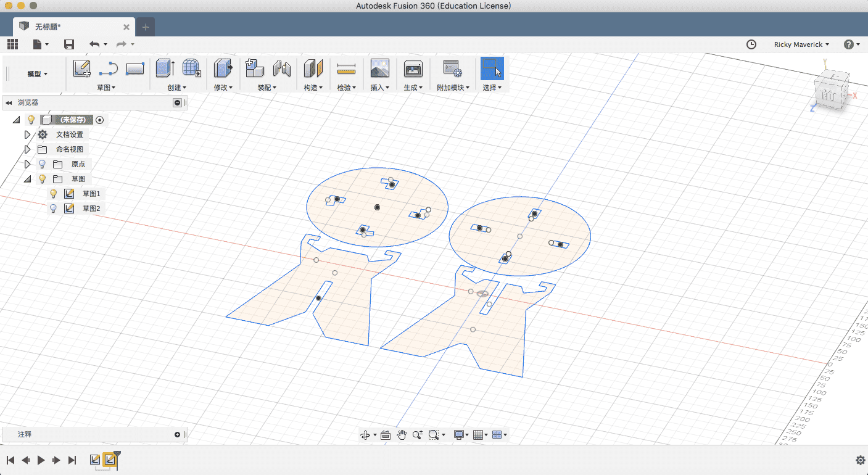Viewport: 868px width, 475px height.
Task: Activate the Pan hand tool
Action: (402, 435)
